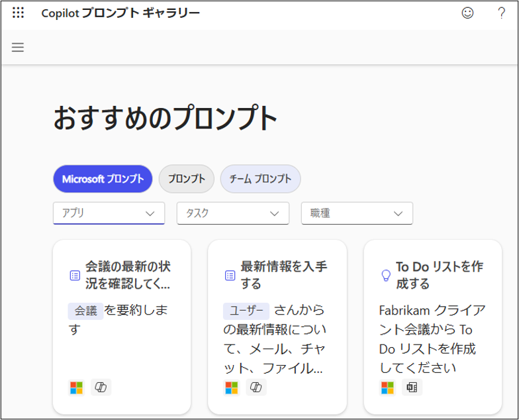Click the Copilot プロンプト ギャラリー title
The width and height of the screenshot is (519, 420).
pyautogui.click(x=120, y=13)
